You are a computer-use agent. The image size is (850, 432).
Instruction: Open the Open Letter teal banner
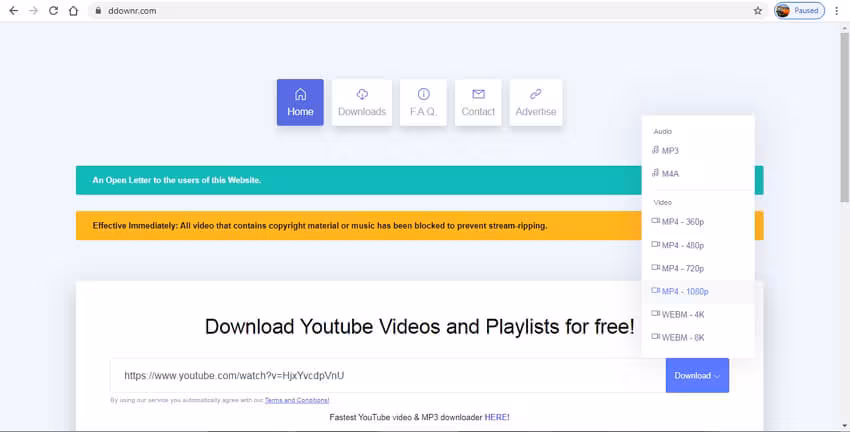pyautogui.click(x=358, y=180)
